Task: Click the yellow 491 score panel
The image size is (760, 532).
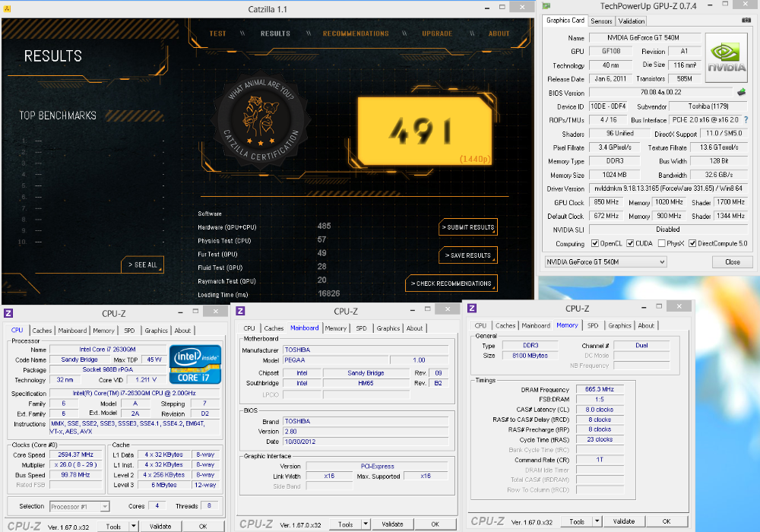Action: click(425, 131)
